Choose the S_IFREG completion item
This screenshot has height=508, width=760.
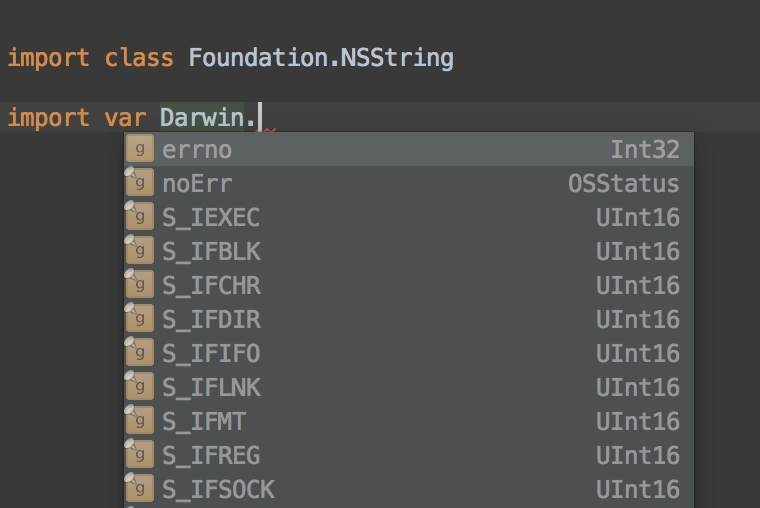coord(409,455)
